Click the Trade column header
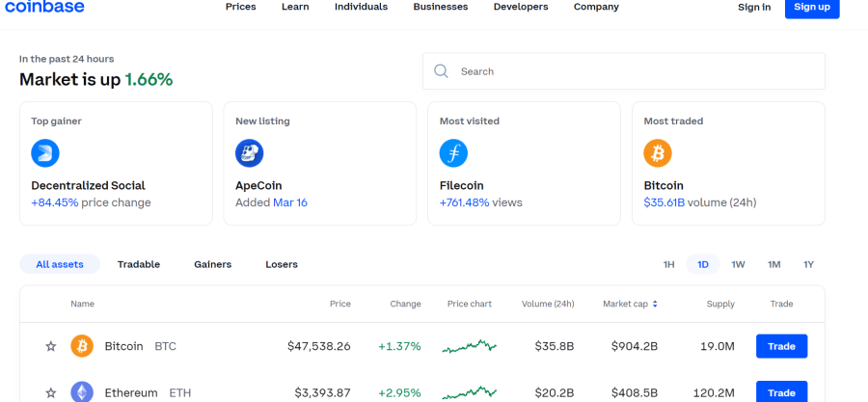 781,304
